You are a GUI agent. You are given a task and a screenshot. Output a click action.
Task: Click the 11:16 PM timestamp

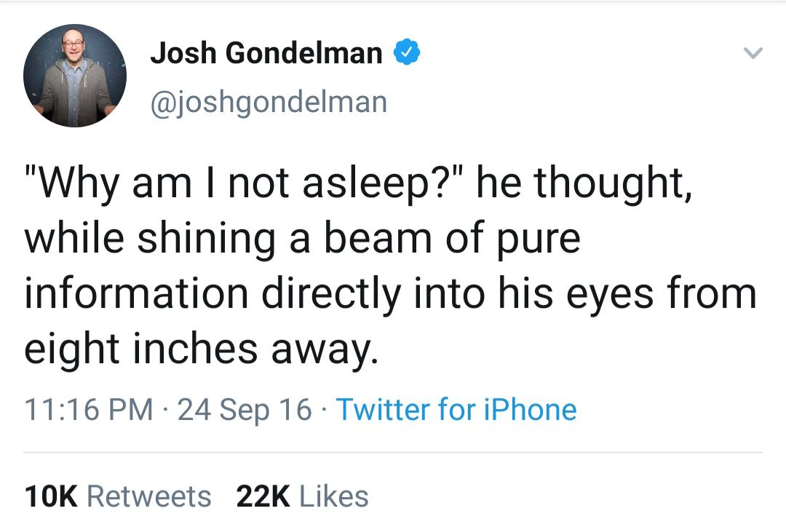pos(89,409)
